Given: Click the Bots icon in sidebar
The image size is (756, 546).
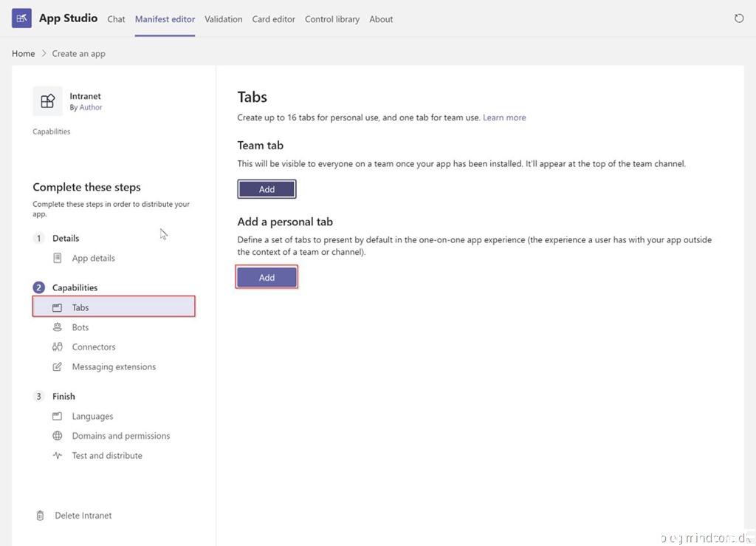Looking at the screenshot, I should 58,327.
